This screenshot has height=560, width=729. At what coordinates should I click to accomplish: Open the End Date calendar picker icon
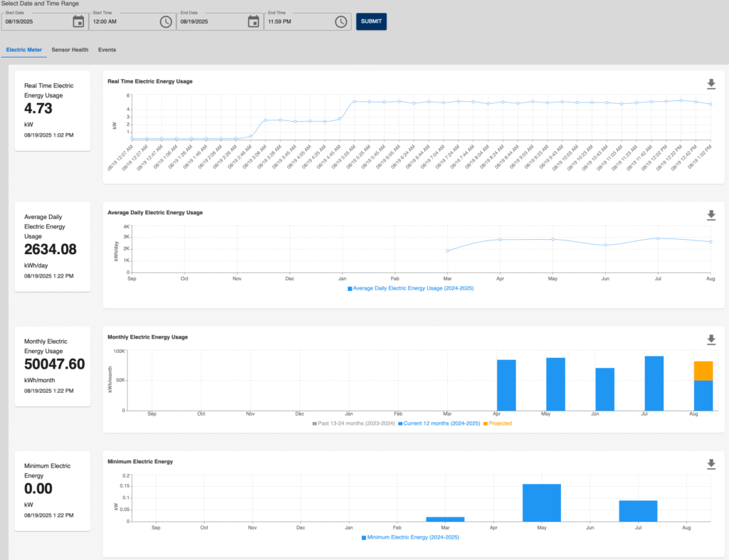tap(253, 21)
